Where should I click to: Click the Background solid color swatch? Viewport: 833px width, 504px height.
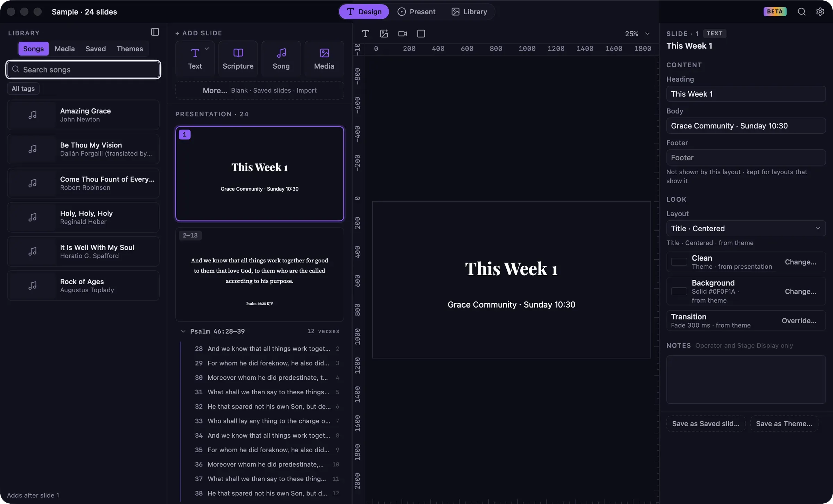pyautogui.click(x=679, y=291)
